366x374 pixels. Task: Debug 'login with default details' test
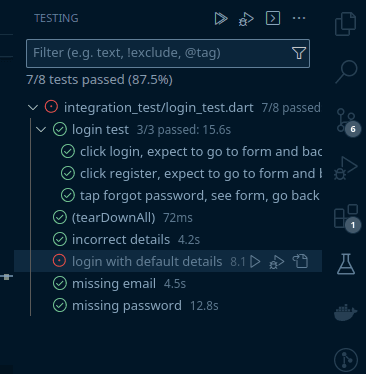(276, 262)
